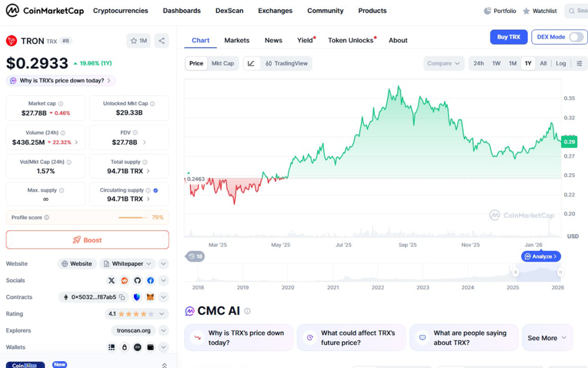Viewport: 588px width, 368px height.
Task: Open TRON's Reddit social link
Action: pos(125,281)
